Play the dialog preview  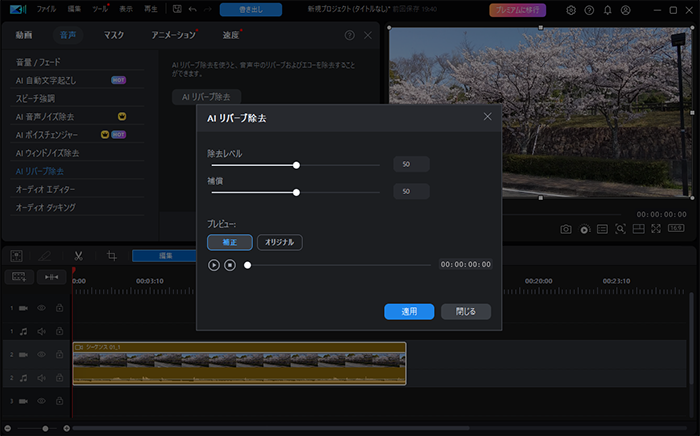[x=214, y=265]
